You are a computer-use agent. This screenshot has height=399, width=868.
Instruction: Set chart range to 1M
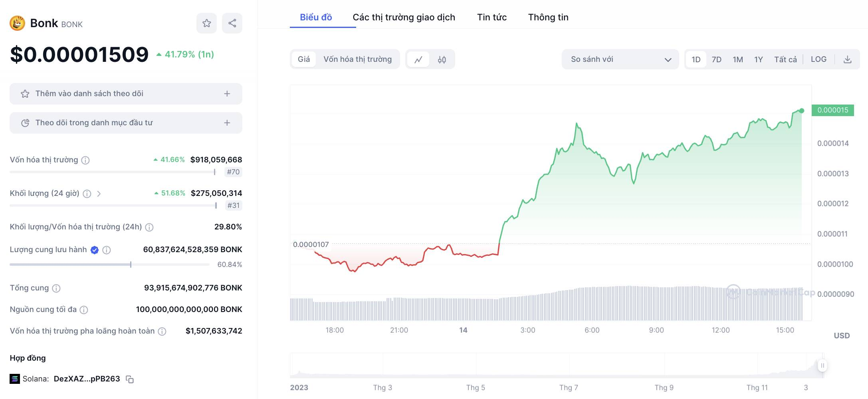click(x=738, y=59)
